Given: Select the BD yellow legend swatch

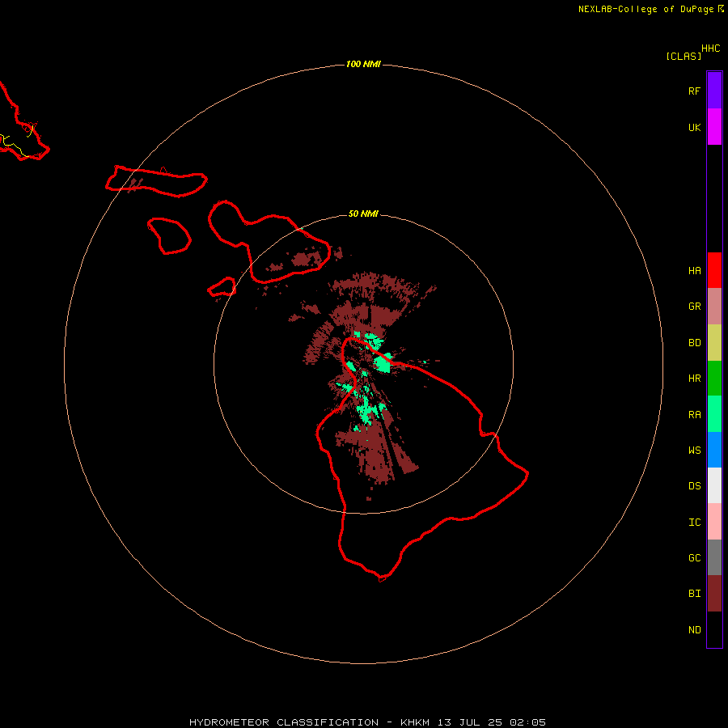Looking at the screenshot, I should (714, 343).
